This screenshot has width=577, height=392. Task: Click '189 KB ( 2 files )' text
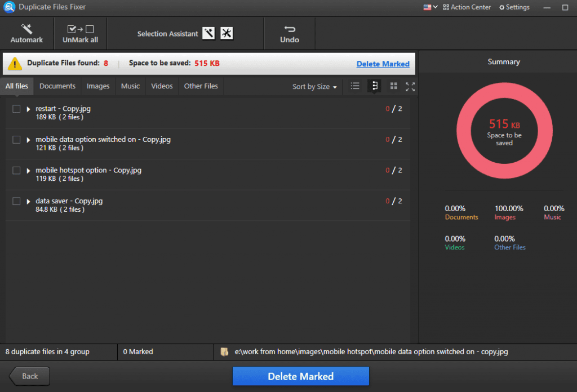tap(59, 117)
